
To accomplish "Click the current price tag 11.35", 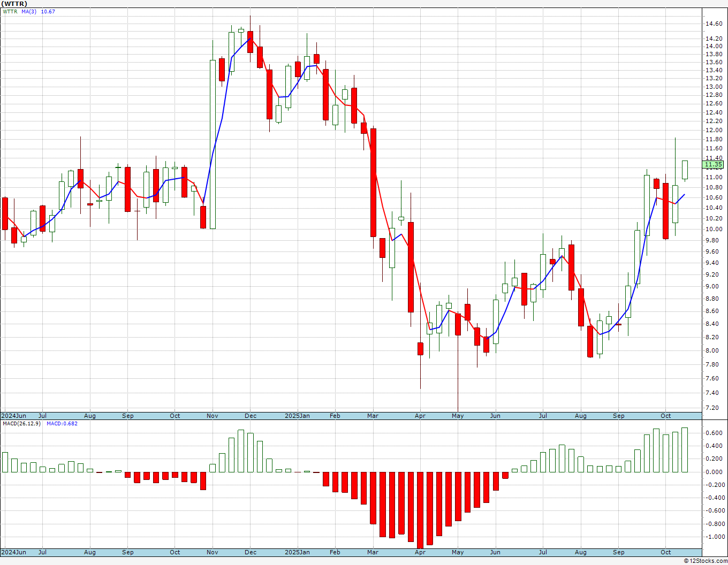I will click(714, 165).
